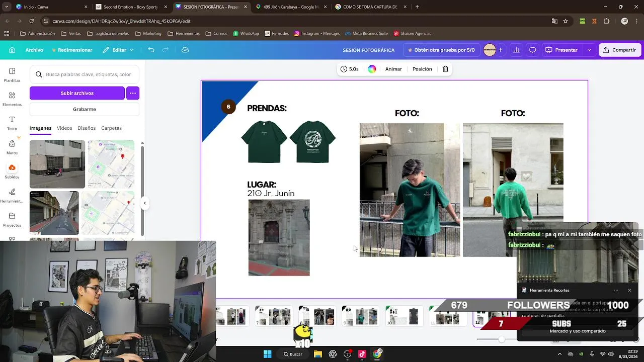Collapse the side panel with the arrow handle

145,203
